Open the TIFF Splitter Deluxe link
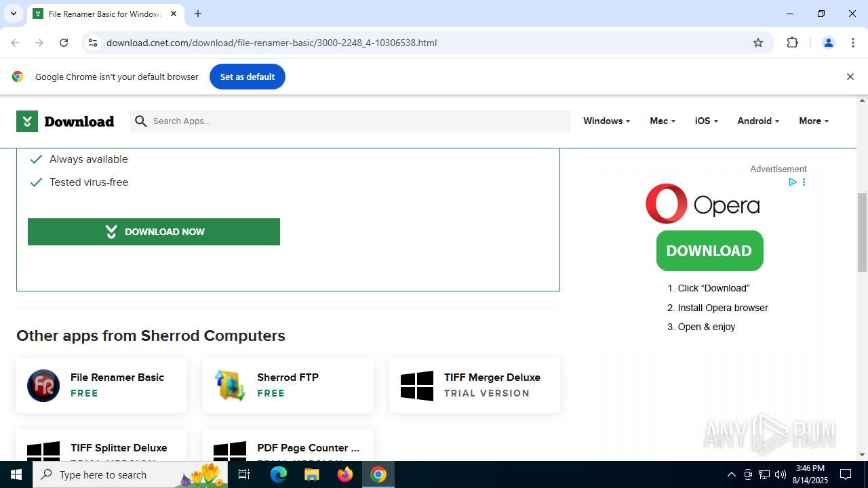 [x=119, y=448]
